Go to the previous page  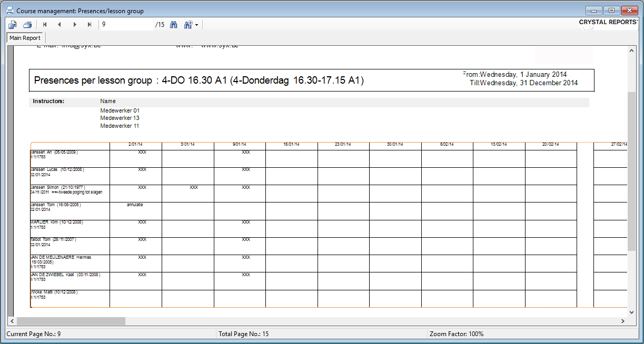pos(60,25)
